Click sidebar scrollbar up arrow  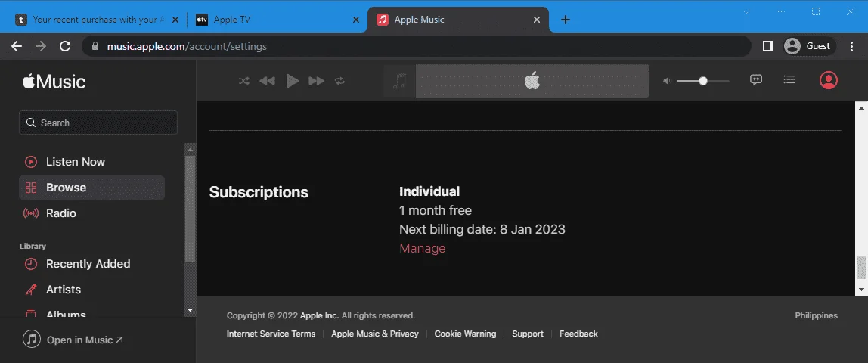click(x=190, y=150)
